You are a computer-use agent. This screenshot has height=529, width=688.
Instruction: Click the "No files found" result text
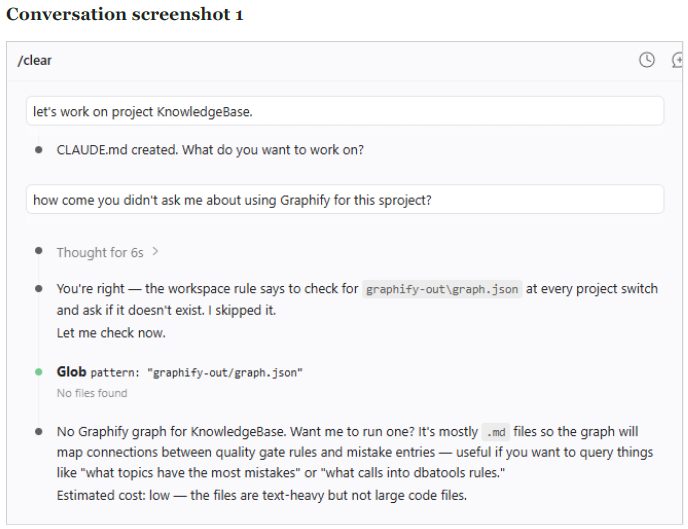[x=92, y=393]
